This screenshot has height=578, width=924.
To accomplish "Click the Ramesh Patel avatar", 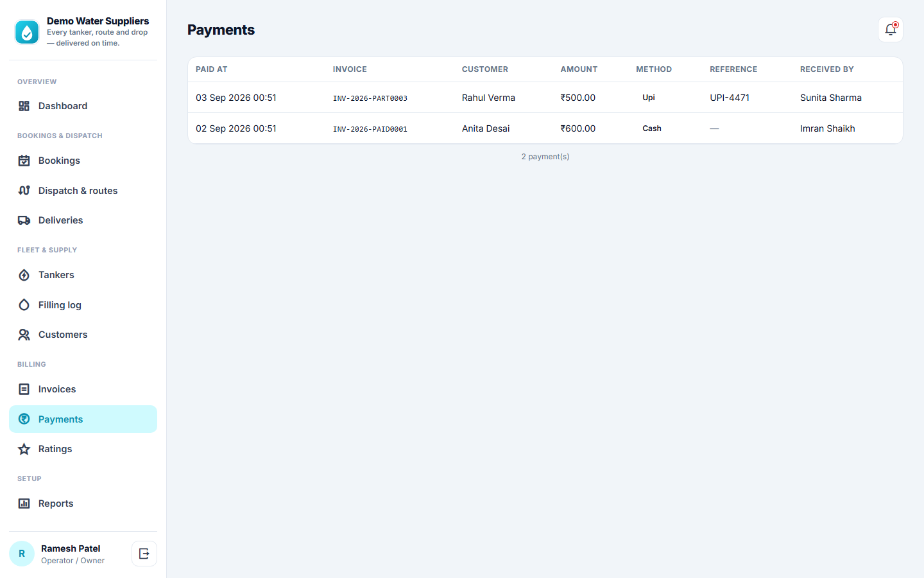I will pos(22,554).
